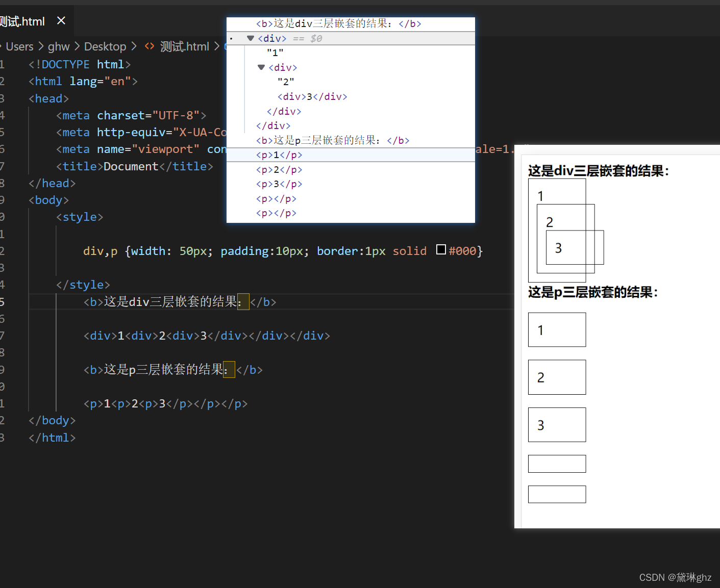Select the first empty <p></p> node
The image size is (720, 588).
276,198
